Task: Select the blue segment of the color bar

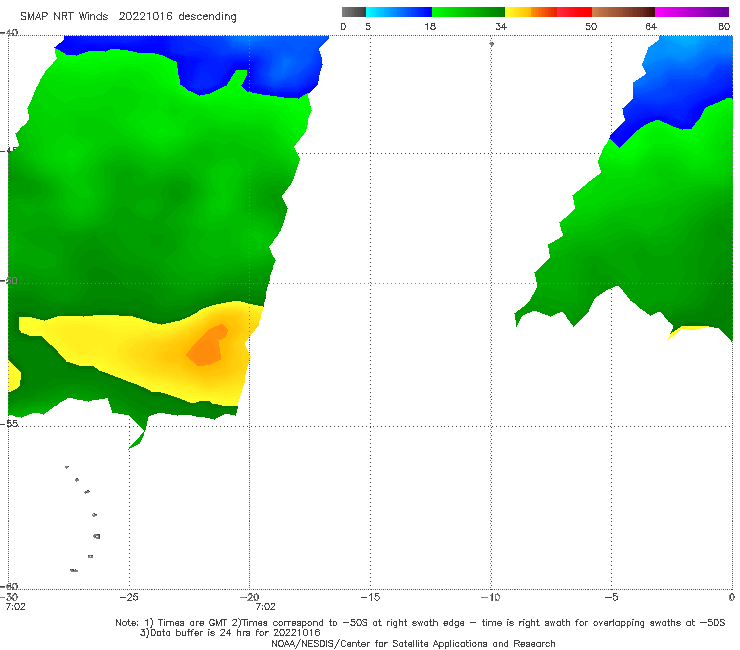Action: [399, 12]
